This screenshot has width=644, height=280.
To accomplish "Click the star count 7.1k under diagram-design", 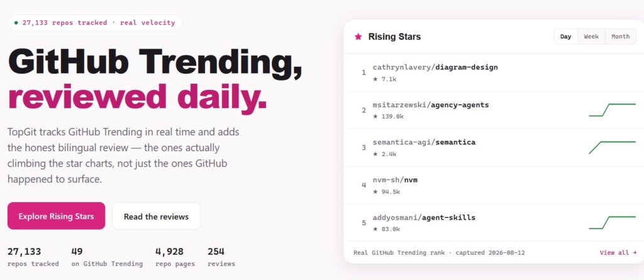I will point(384,79).
